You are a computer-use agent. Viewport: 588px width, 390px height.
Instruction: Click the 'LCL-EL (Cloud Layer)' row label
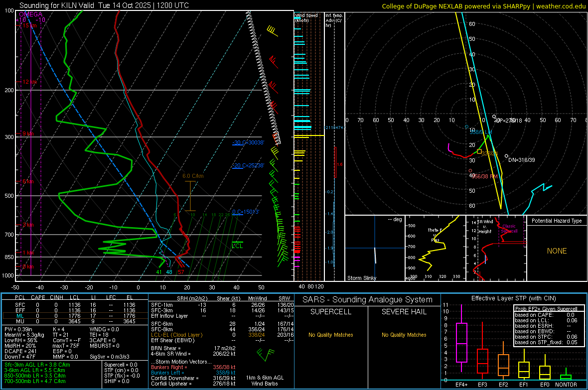176,335
